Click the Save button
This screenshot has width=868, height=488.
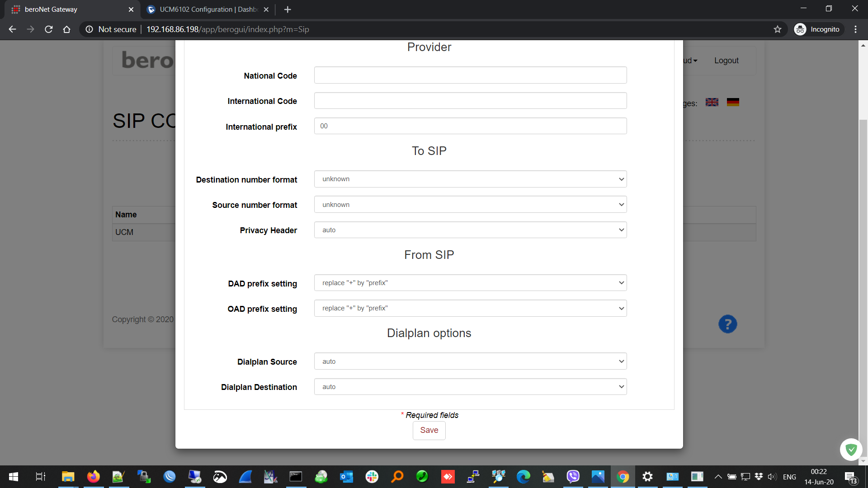coord(429,430)
